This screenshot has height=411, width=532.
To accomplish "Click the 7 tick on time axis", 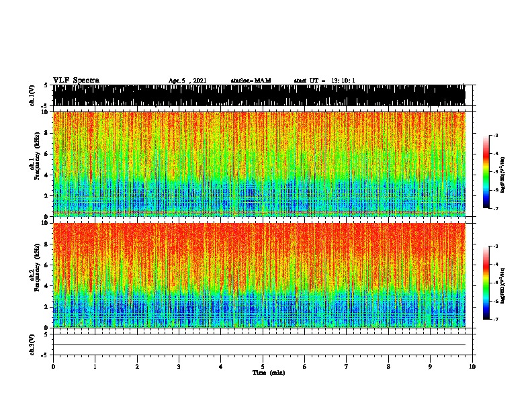I will coord(347,367).
